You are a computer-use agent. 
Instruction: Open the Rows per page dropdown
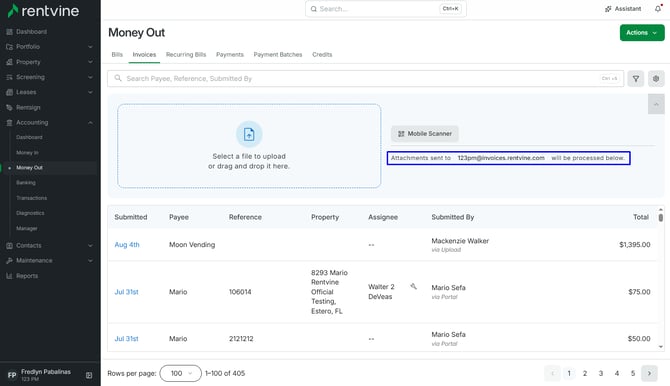pos(180,373)
